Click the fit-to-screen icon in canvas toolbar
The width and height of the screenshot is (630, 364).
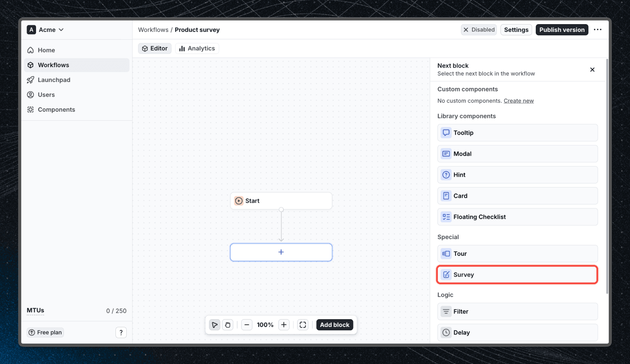303,325
